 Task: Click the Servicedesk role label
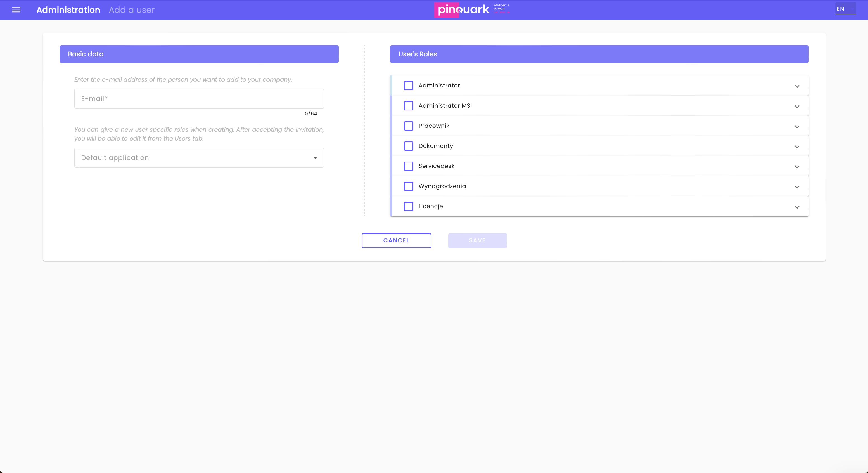coord(436,166)
